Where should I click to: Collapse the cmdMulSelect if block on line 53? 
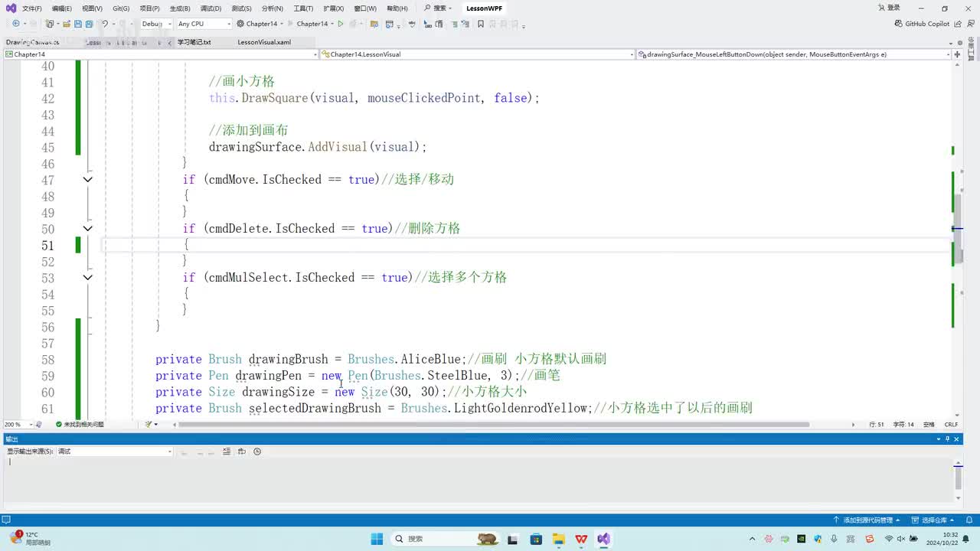click(x=87, y=278)
